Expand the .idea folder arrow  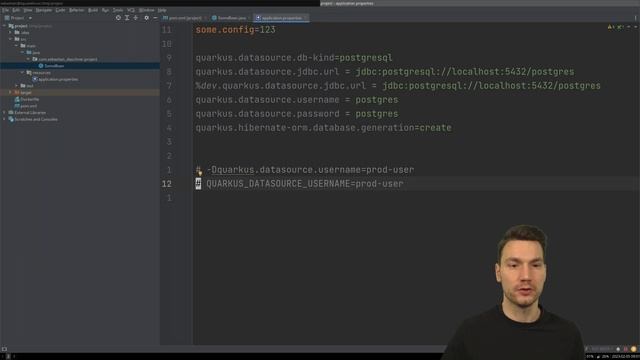tap(11, 32)
